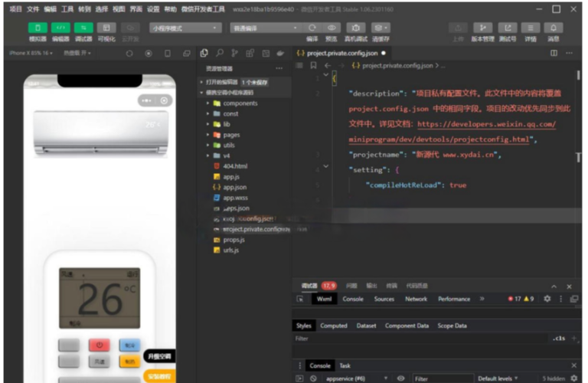
Task: Click the preview (预览) eye icon
Action: [332, 28]
